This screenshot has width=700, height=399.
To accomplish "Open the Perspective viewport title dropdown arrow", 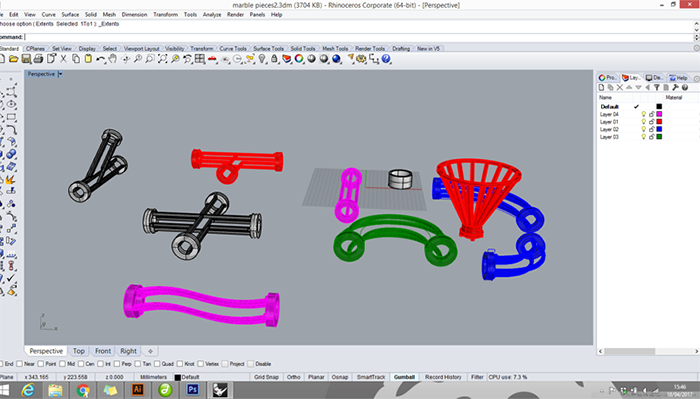I will coord(60,74).
